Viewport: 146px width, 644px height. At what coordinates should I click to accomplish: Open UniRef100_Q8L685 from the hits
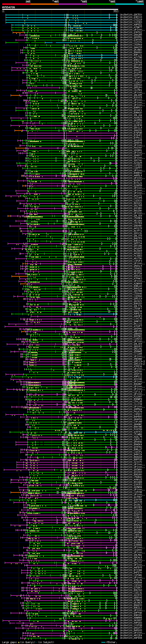pyautogui.click(x=131, y=95)
